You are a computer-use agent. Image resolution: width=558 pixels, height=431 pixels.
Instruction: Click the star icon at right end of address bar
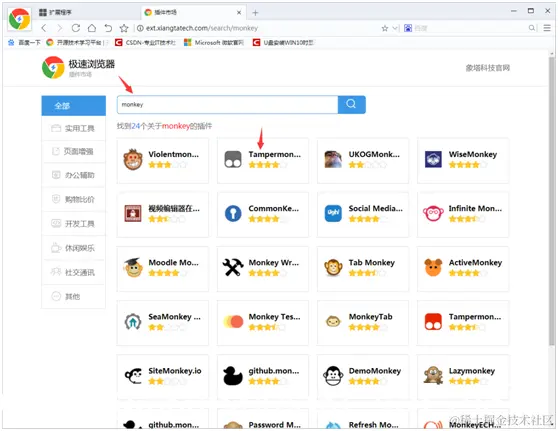[385, 28]
